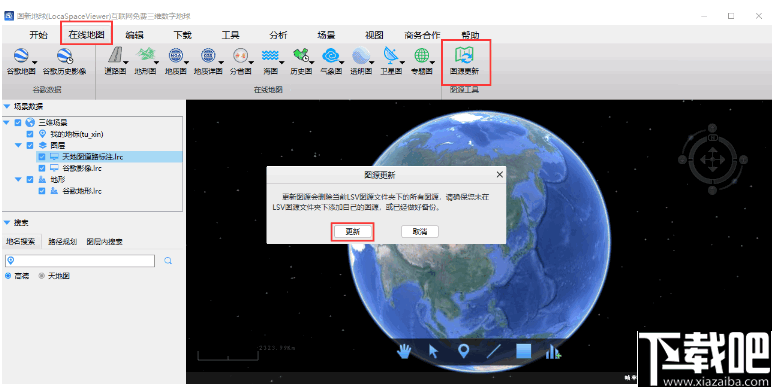Select the 高德 radio button
This screenshot has width=773, height=387.
[x=8, y=276]
